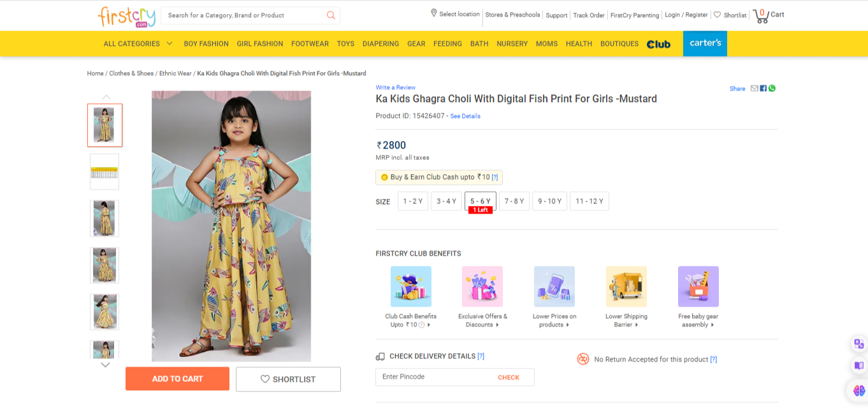Click the Enter Pincode field
The image size is (868, 410).
433,377
